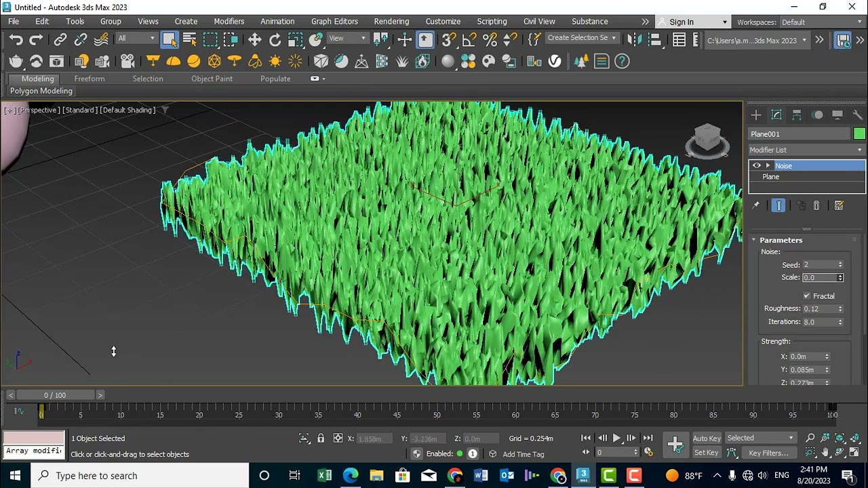868x488 pixels.
Task: Click the Play Animation button
Action: (x=616, y=439)
